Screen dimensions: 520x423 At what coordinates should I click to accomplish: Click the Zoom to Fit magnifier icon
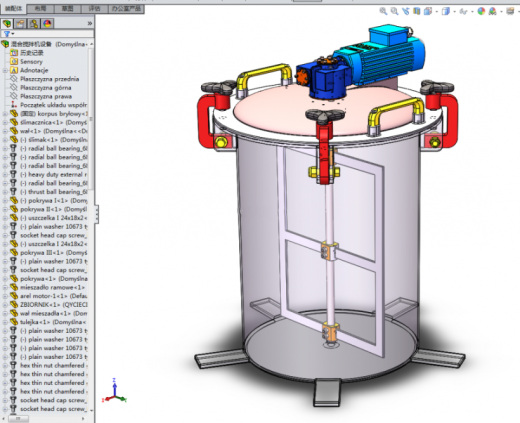coord(383,11)
